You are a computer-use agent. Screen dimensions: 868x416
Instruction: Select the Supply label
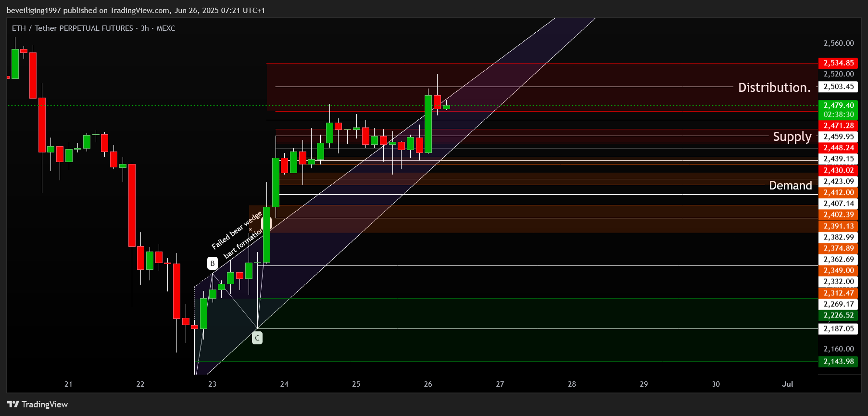tap(793, 137)
